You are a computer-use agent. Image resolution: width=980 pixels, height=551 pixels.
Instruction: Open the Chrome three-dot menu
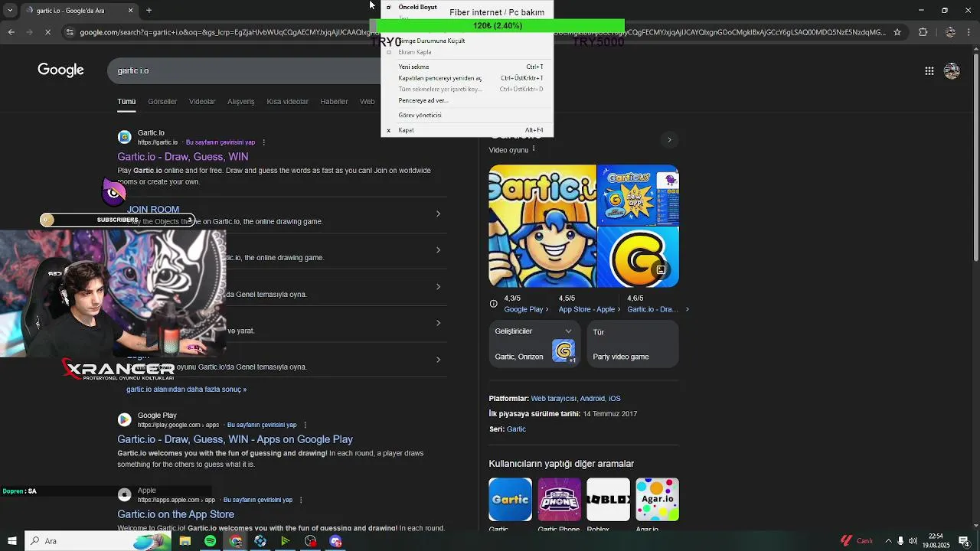pos(968,32)
